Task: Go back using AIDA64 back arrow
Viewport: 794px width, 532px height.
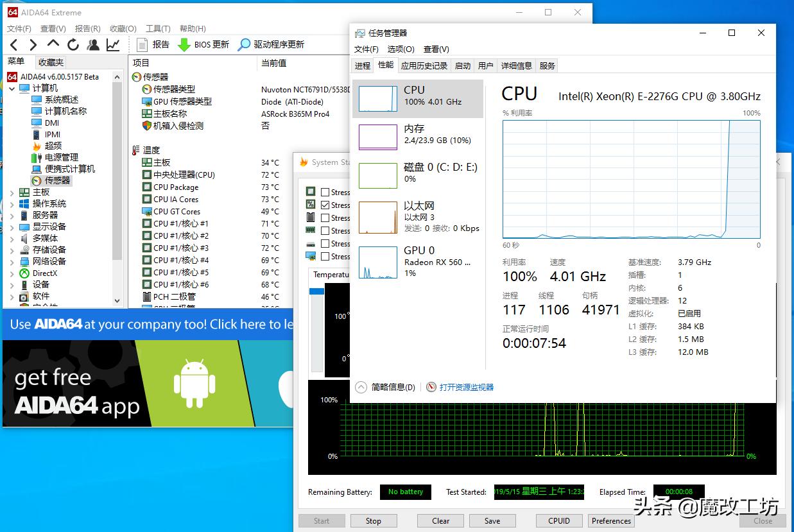Action: (x=14, y=44)
